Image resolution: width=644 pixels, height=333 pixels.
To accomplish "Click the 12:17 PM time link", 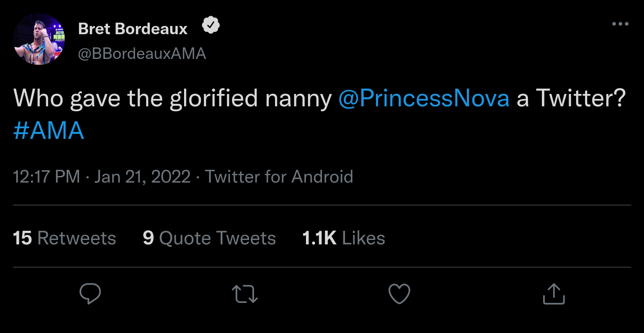I will (46, 177).
